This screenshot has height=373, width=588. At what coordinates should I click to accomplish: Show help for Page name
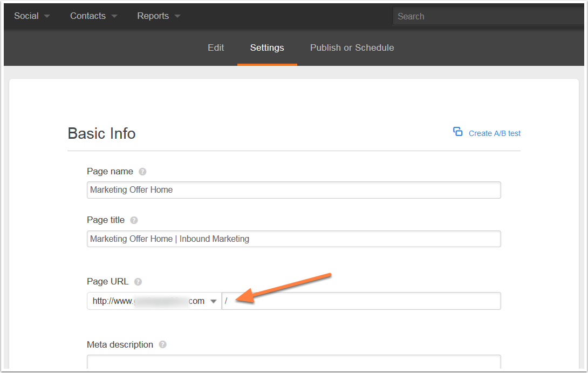[142, 172]
